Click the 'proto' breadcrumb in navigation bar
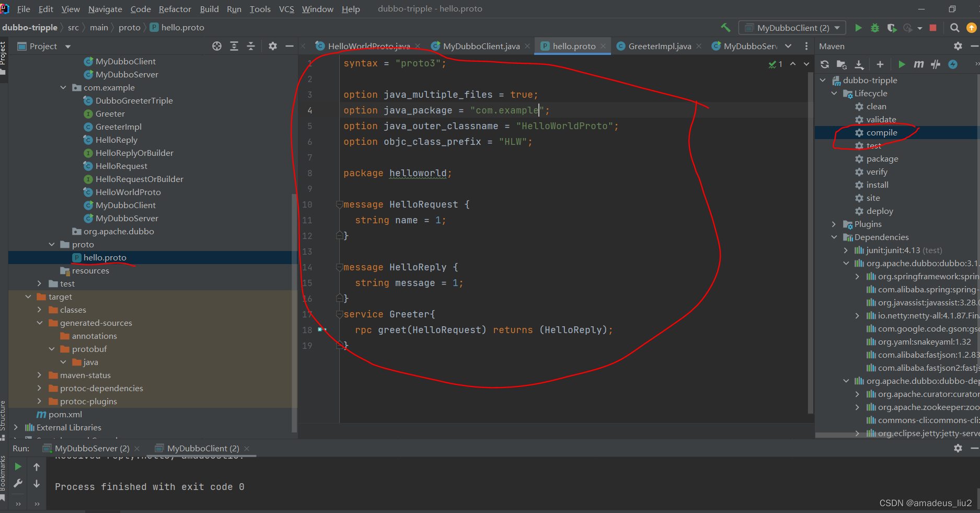Viewport: 980px width, 513px height. pos(129,28)
